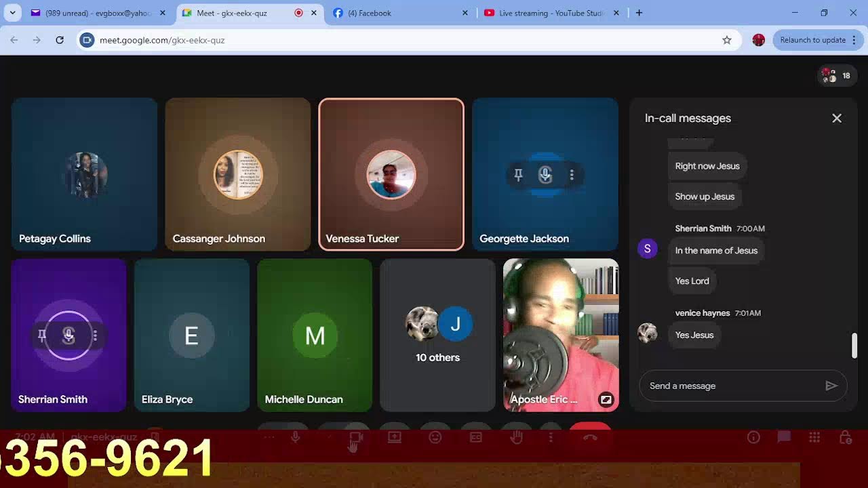Select Petagay Collins' video tile
Screen dimensions: 868x488
point(84,174)
